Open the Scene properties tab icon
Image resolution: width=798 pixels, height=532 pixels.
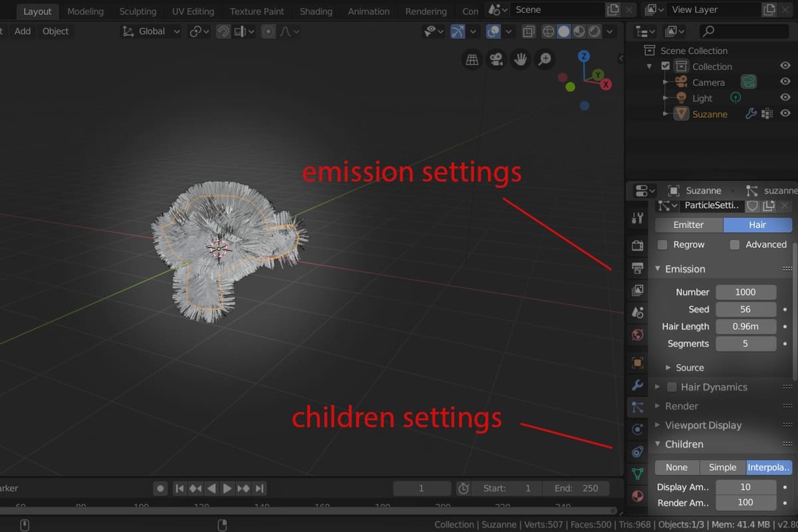[x=637, y=312]
